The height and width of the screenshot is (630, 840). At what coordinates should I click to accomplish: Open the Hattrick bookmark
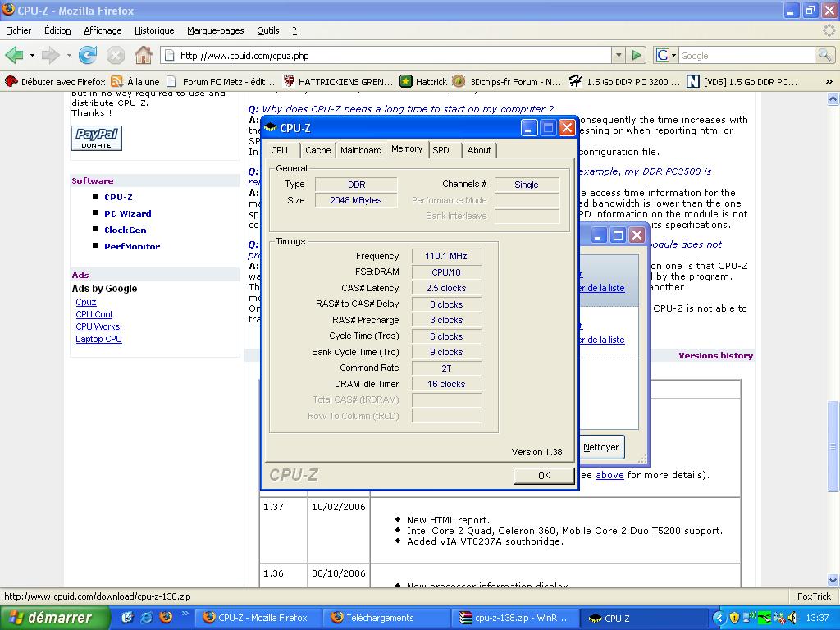click(423, 81)
